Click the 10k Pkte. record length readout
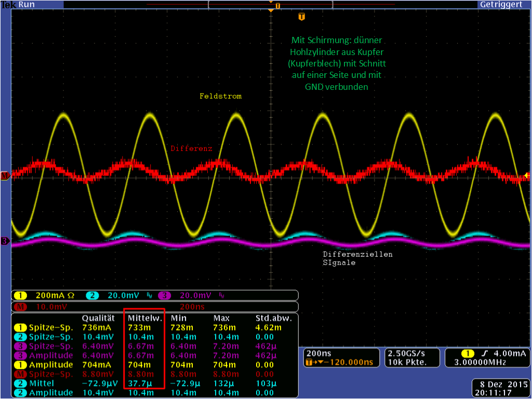The height and width of the screenshot is (399, 532). [407, 362]
